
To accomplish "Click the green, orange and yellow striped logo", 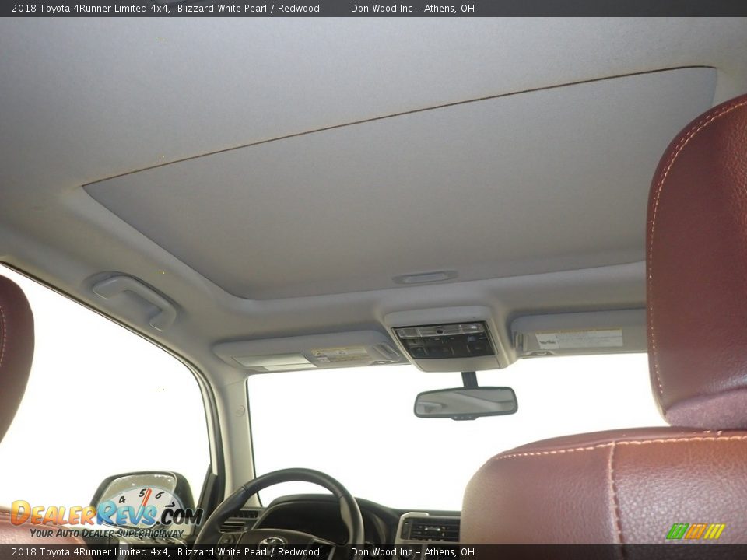I will click(695, 531).
